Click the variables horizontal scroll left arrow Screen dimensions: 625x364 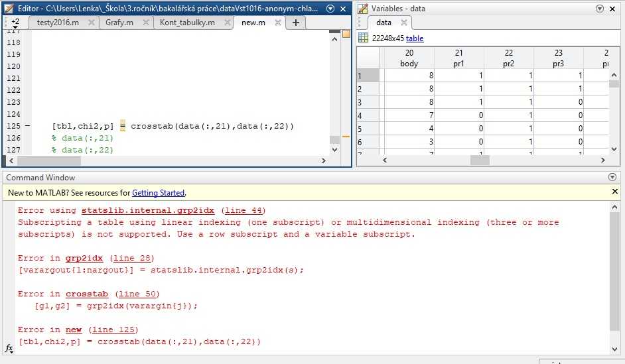(385, 160)
